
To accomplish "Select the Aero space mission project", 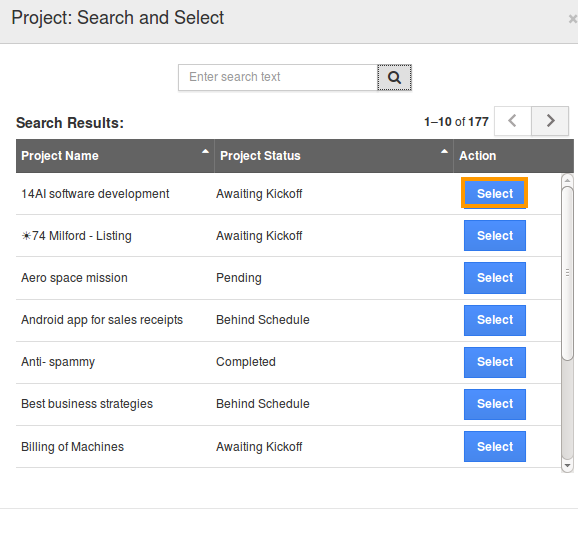I will pyautogui.click(x=495, y=278).
